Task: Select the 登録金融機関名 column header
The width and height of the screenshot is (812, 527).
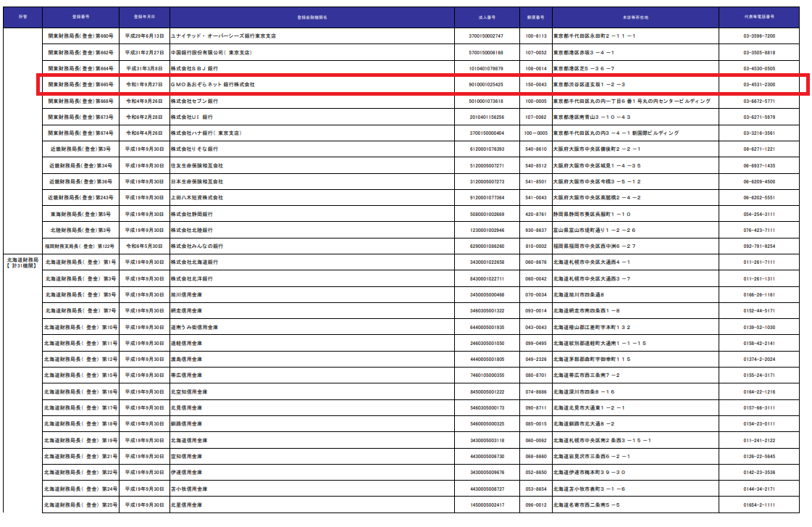Action: pyautogui.click(x=312, y=17)
